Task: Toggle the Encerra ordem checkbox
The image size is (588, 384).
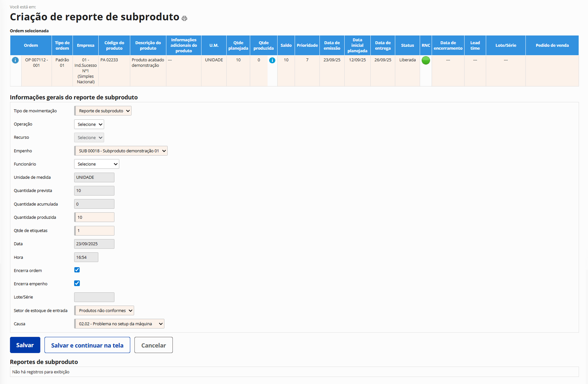Action: pos(77,270)
